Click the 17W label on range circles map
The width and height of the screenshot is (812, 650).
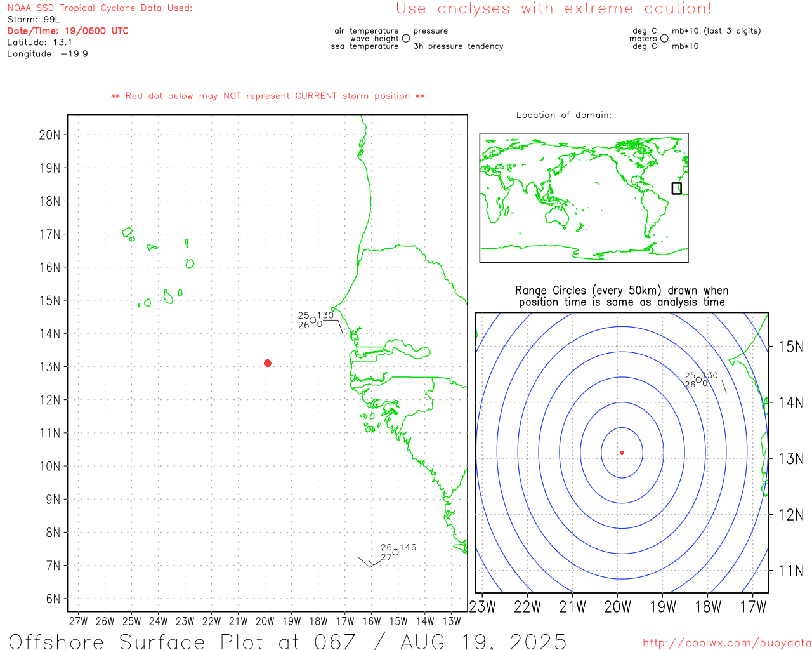click(x=753, y=607)
